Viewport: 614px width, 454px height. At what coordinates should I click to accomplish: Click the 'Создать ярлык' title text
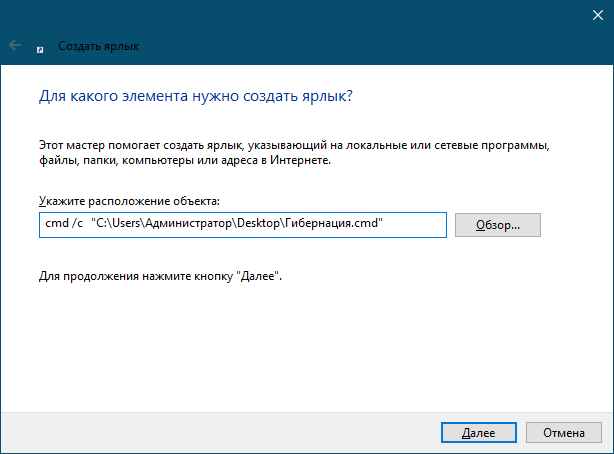(x=99, y=46)
